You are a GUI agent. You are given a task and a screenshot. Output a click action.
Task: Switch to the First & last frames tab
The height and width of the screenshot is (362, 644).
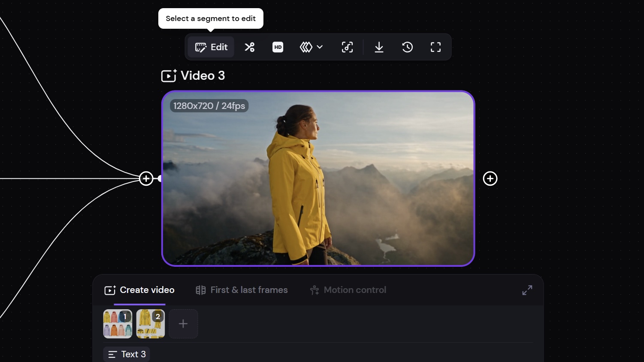click(242, 290)
